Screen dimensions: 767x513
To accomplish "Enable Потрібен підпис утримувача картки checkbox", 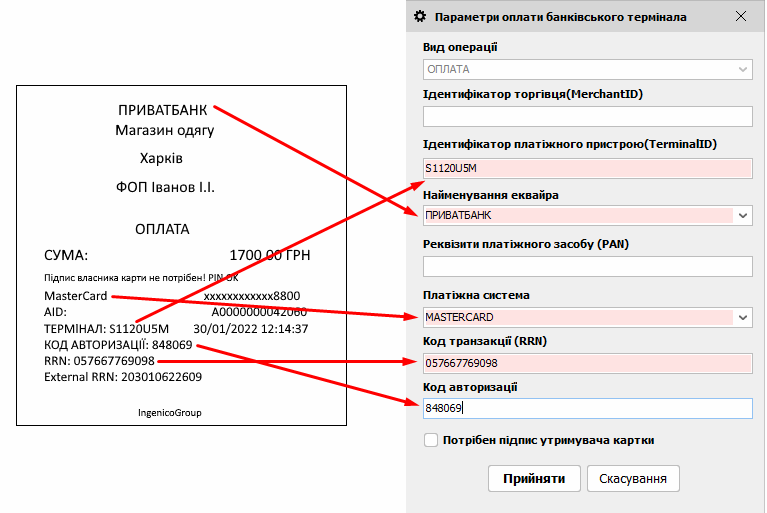I will 431,440.
